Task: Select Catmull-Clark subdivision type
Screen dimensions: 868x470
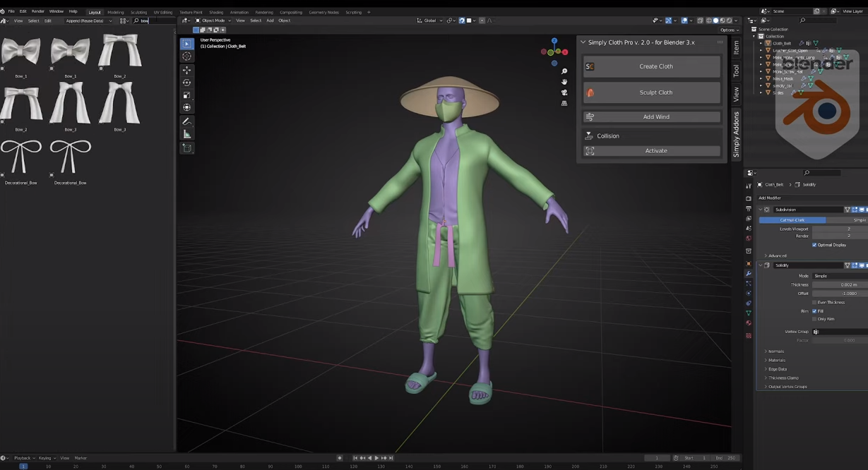Action: 792,220
